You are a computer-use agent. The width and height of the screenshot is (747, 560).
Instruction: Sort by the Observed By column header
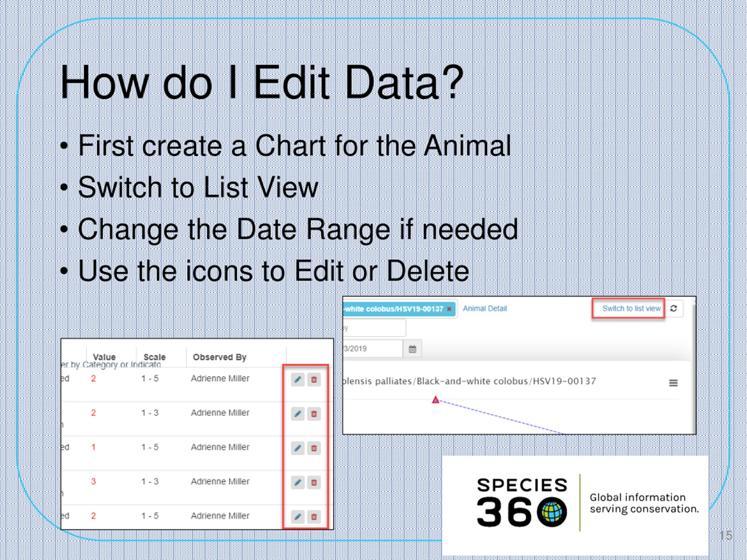click(x=219, y=357)
